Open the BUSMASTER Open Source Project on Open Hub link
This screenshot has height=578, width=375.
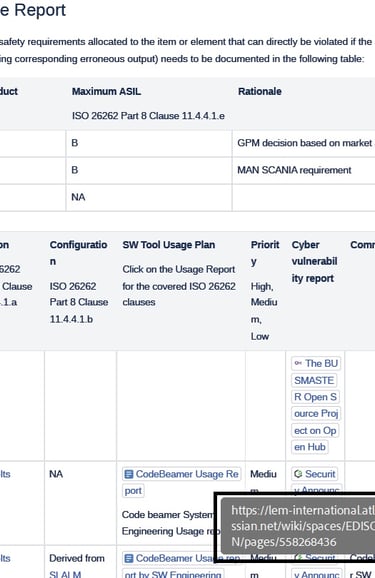[316, 405]
